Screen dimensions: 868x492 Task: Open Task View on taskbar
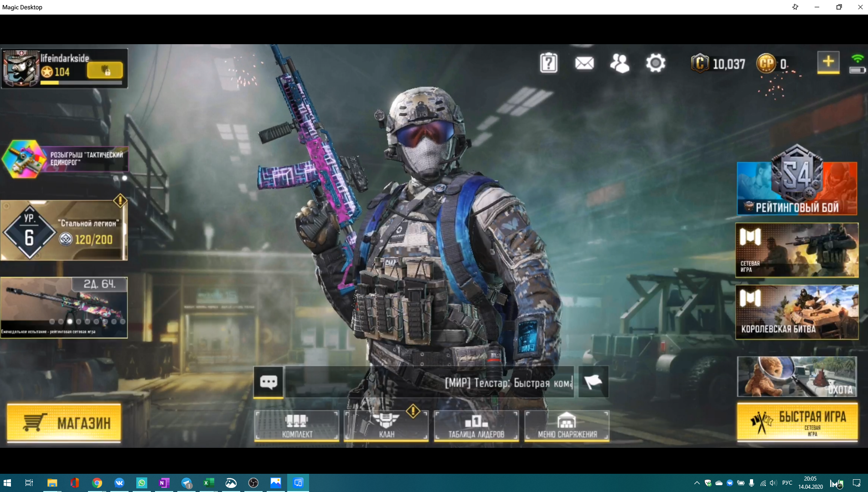pyautogui.click(x=29, y=483)
